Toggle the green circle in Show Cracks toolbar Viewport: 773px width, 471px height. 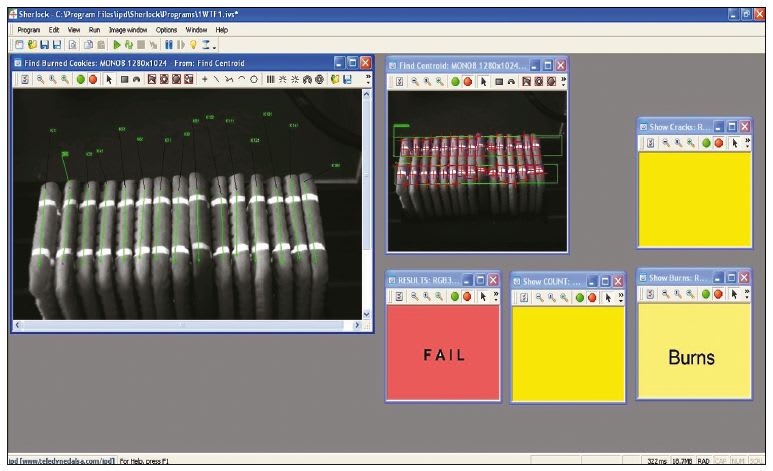[706, 143]
